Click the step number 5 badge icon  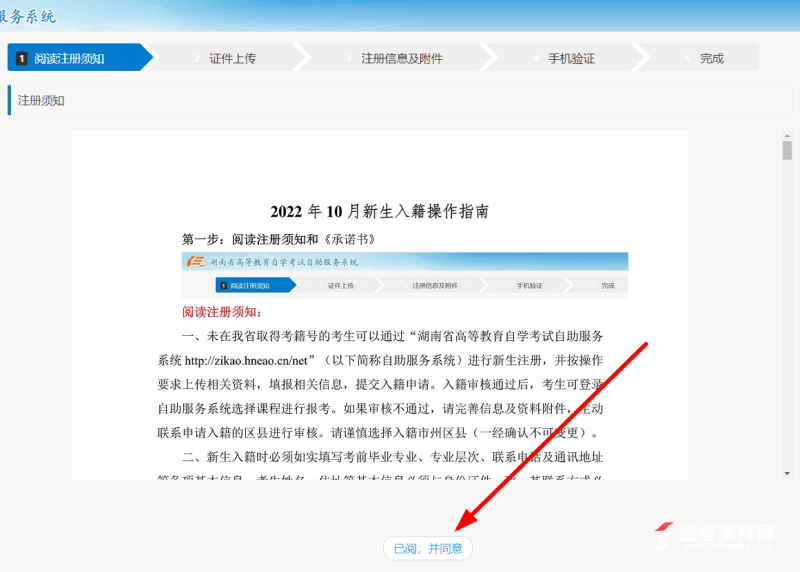tap(687, 58)
